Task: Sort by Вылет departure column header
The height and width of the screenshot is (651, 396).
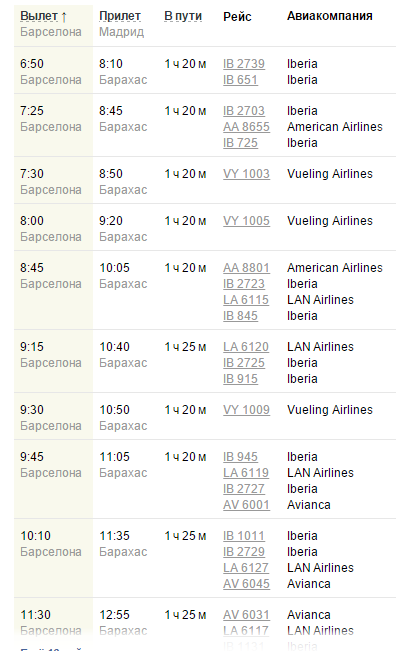Action: tap(39, 16)
